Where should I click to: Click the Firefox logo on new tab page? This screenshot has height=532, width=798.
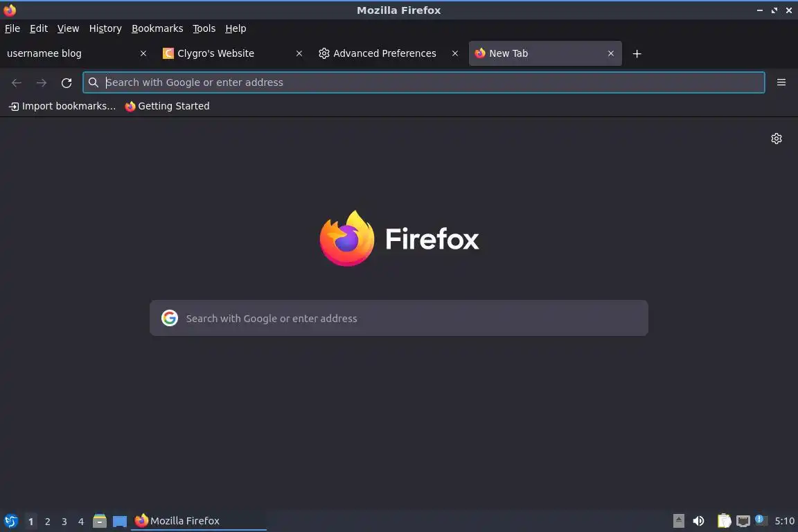tap(347, 238)
